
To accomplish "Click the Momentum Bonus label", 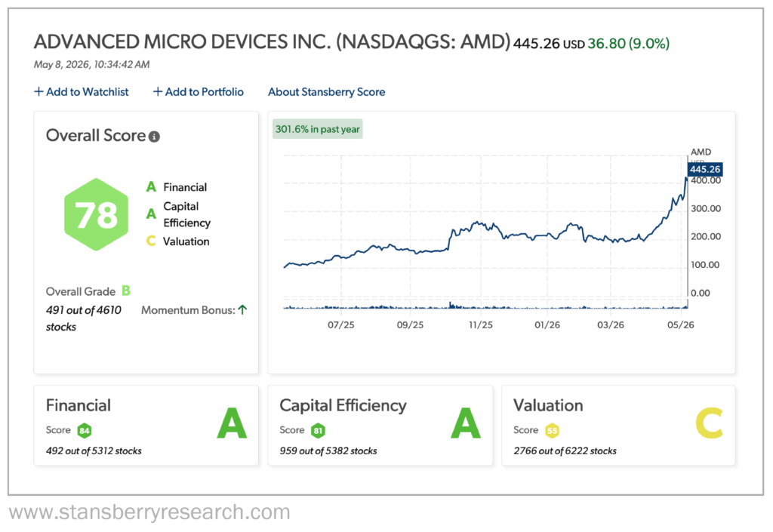I will click(x=188, y=310).
